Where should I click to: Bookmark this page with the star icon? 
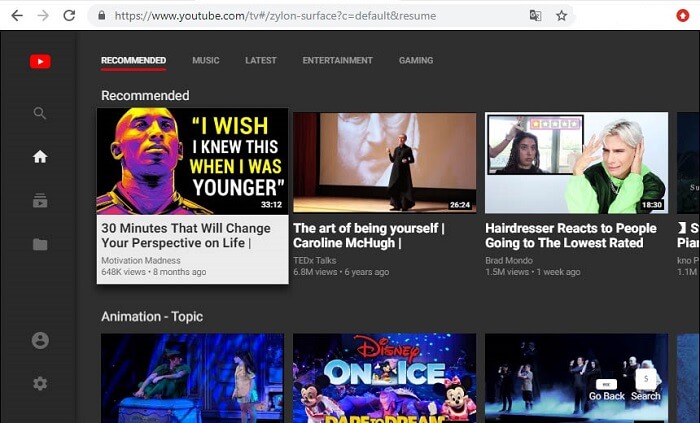[561, 16]
